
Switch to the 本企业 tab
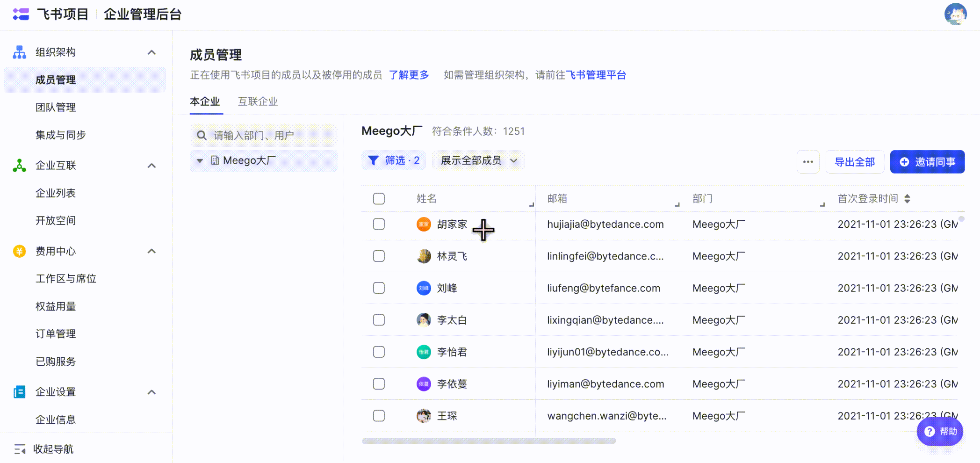[205, 101]
